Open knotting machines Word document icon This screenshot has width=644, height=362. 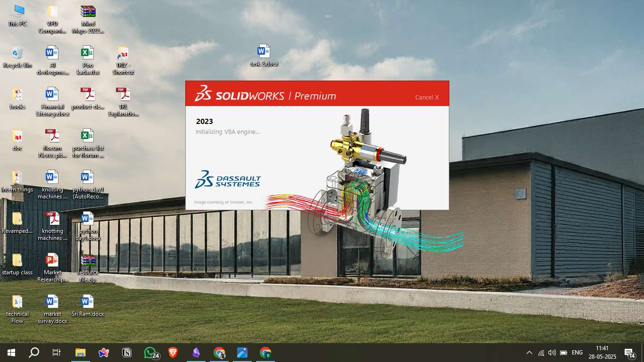[52, 185]
